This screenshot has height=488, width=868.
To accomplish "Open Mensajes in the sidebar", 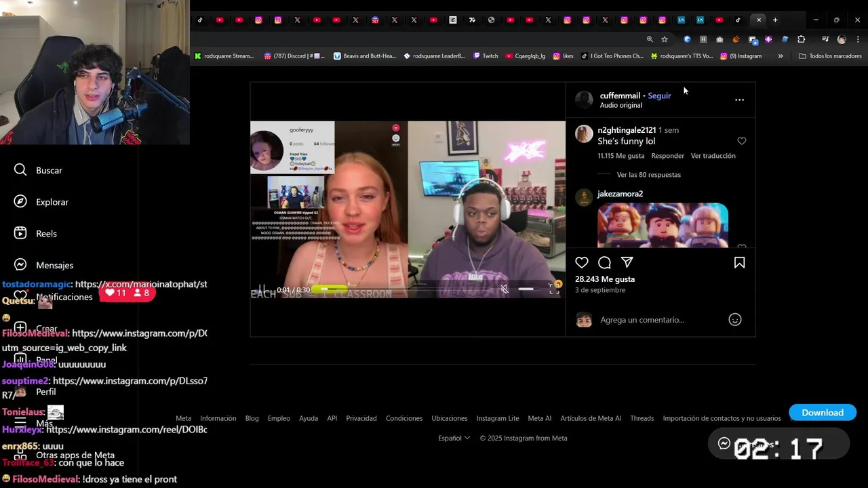I will pyautogui.click(x=44, y=265).
